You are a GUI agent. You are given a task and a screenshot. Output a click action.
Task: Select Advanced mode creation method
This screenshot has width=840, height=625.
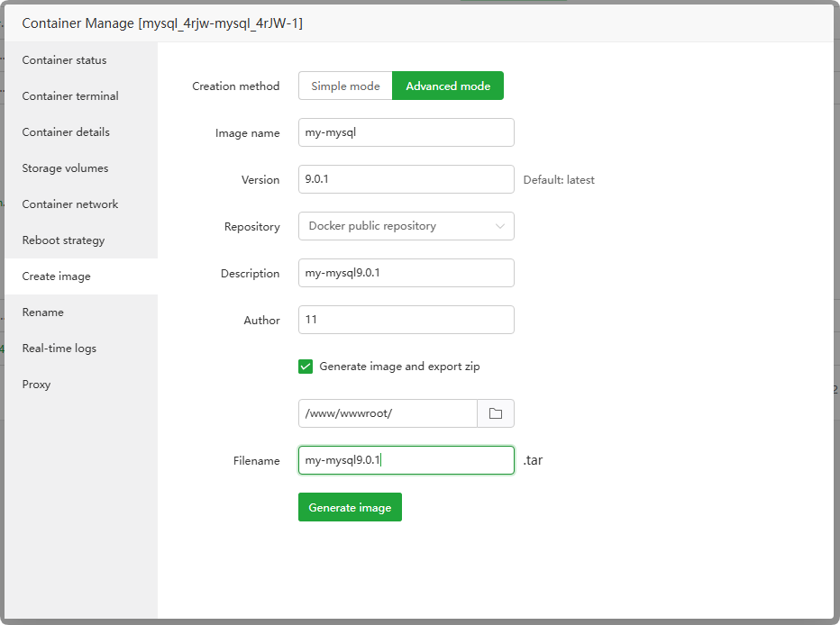[448, 86]
